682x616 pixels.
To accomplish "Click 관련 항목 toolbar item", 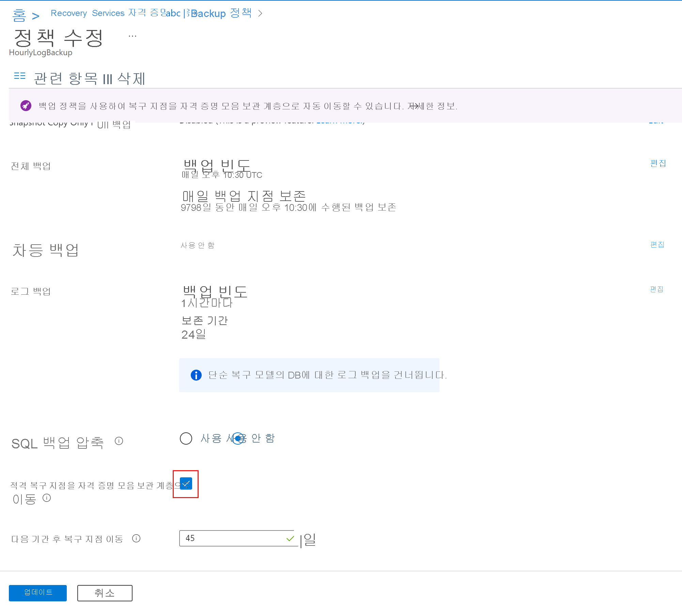I will 65,79.
